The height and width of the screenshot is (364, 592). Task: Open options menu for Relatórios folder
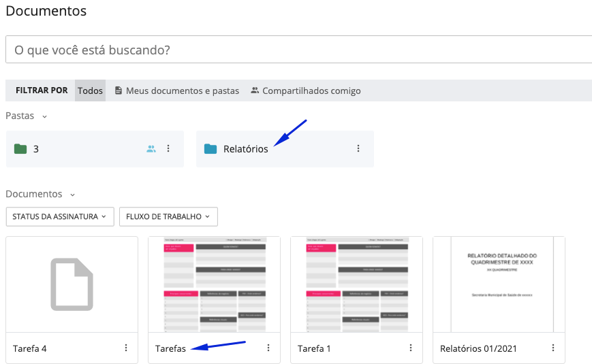[x=358, y=148]
